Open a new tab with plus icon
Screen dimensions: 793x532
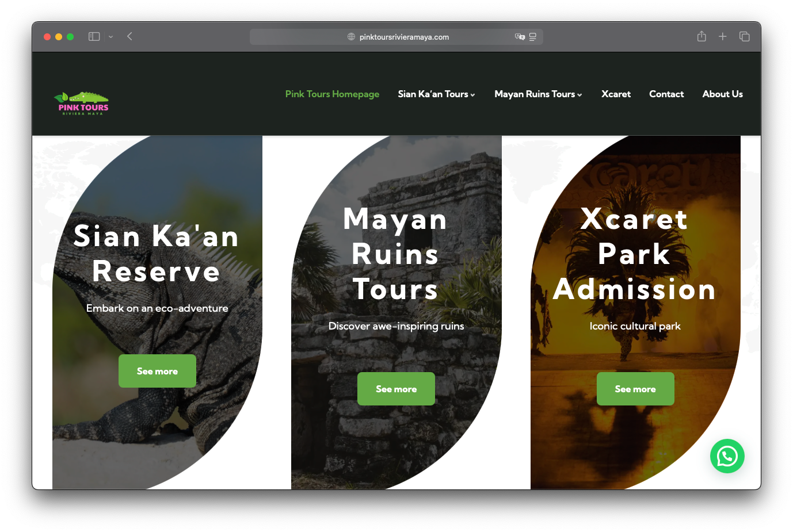pyautogui.click(x=723, y=36)
